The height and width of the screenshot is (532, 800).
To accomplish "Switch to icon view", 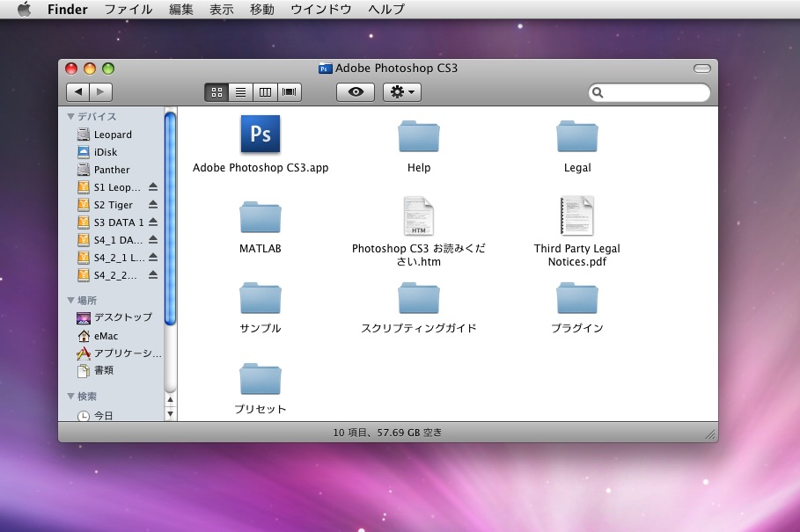I will 217,92.
